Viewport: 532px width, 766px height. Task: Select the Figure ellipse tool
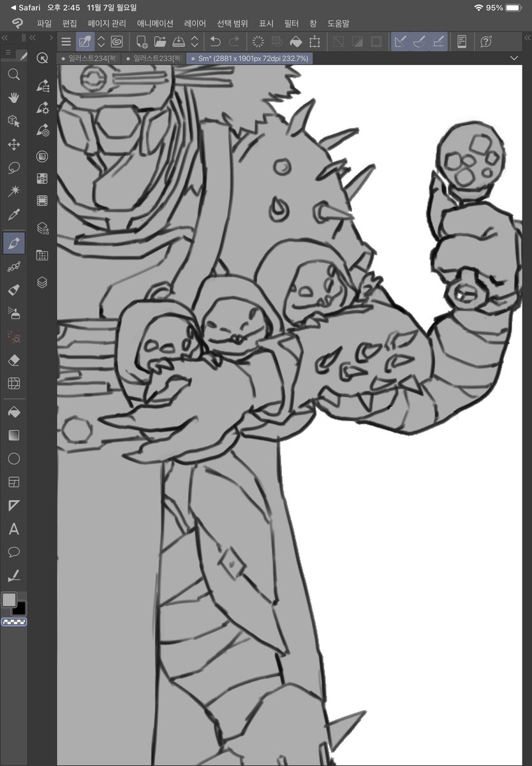click(x=13, y=459)
